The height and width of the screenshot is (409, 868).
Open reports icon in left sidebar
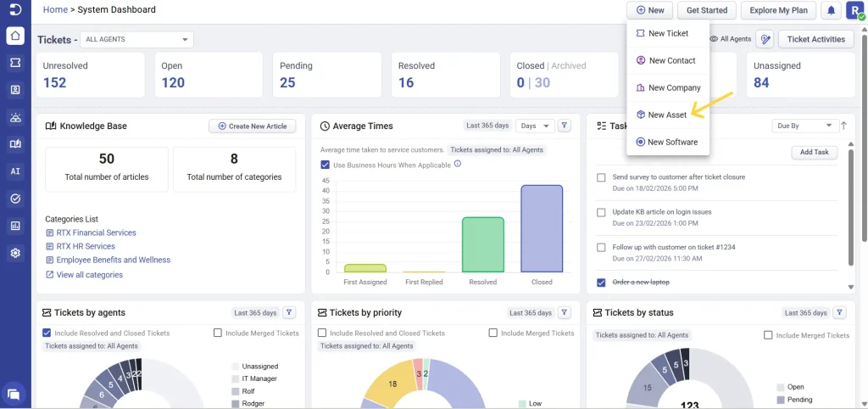point(15,226)
